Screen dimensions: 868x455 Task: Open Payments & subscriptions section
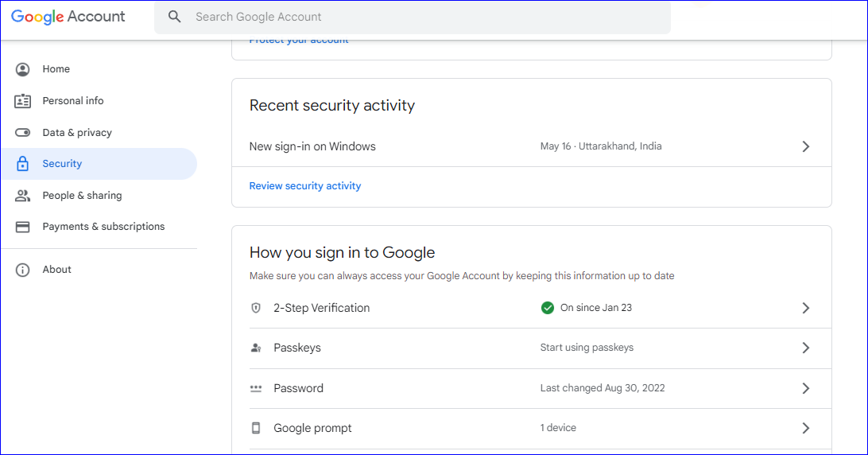coord(99,227)
